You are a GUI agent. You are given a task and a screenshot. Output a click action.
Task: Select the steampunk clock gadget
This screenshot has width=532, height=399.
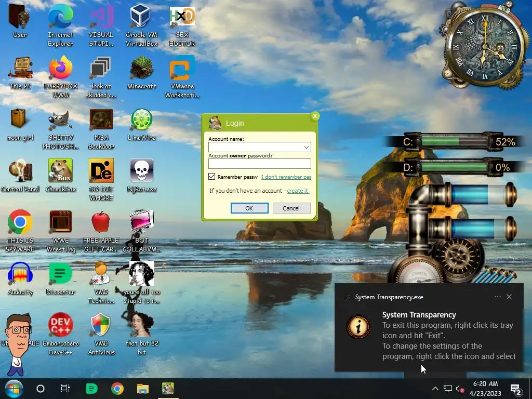pyautogui.click(x=485, y=46)
